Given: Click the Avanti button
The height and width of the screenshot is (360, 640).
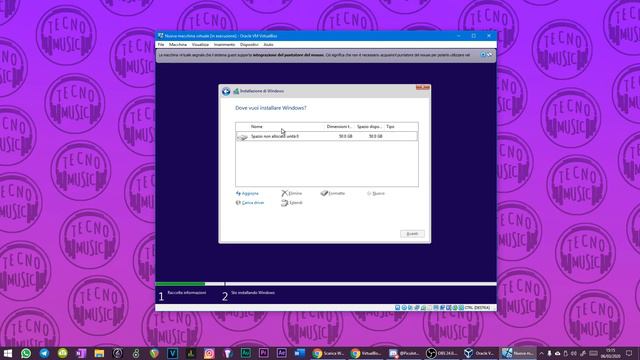Looking at the screenshot, I should pos(412,234).
